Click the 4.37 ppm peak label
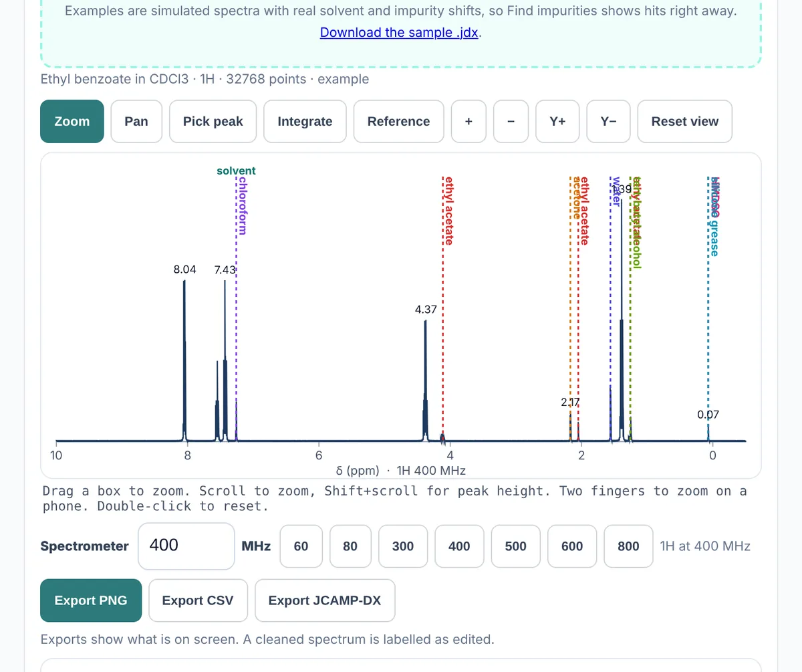Screen dimensions: 802x672 (x=426, y=310)
